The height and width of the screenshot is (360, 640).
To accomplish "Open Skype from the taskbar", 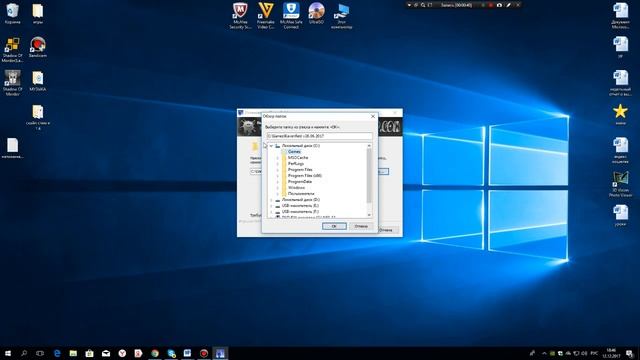I will pyautogui.click(x=171, y=353).
